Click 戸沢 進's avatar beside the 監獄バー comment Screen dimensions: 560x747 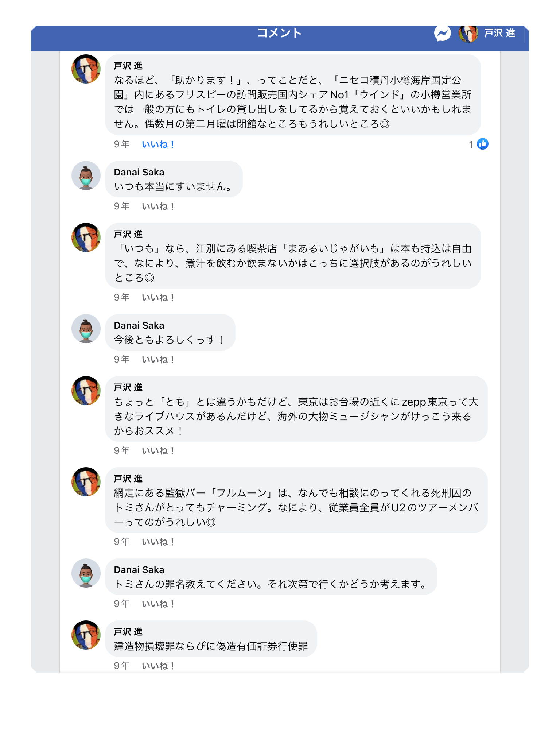[x=86, y=482]
